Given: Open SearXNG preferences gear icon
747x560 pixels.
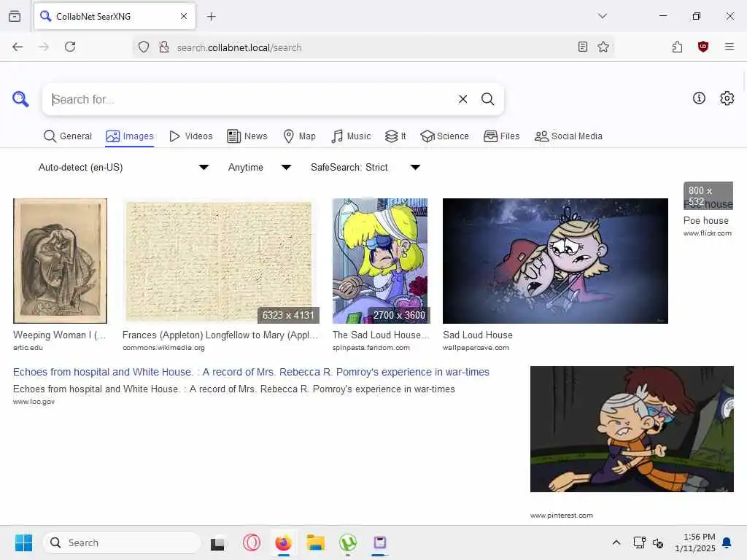Looking at the screenshot, I should [727, 98].
